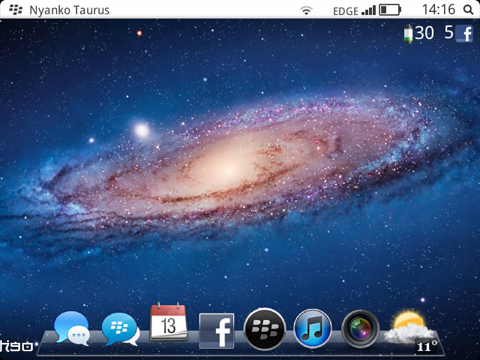Tap the signal strength bars
This screenshot has width=480, height=360.
tap(369, 10)
